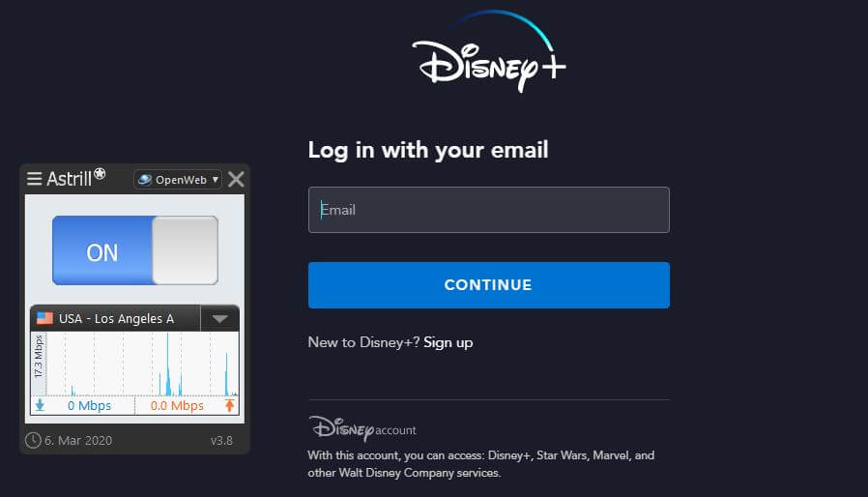868x497 pixels.
Task: Open the OpenWeb protocol dropdown
Action: (178, 180)
